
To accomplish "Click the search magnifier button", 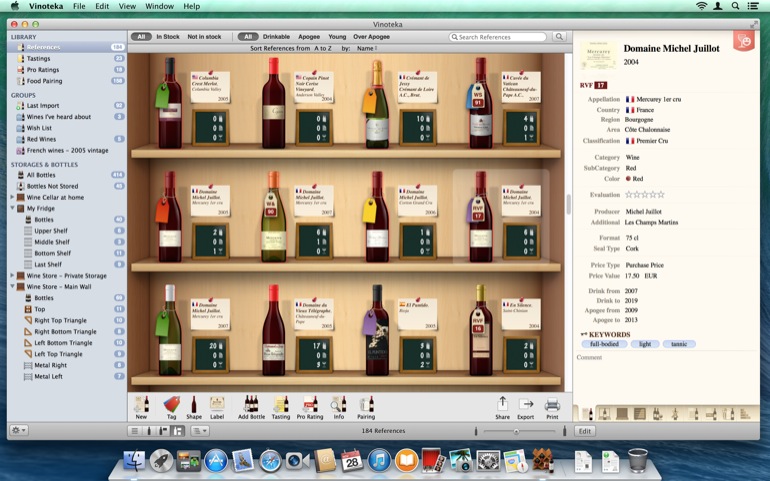I will pyautogui.click(x=559, y=37).
